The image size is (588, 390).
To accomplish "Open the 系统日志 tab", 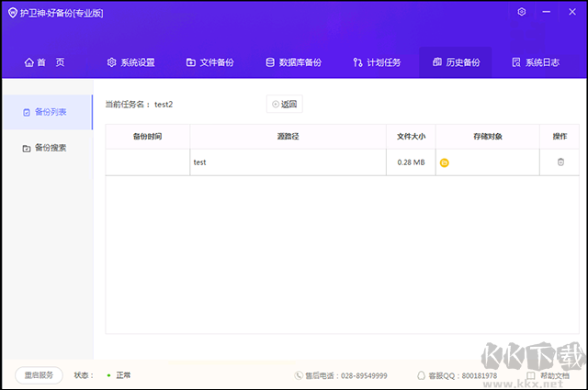I will click(x=536, y=62).
